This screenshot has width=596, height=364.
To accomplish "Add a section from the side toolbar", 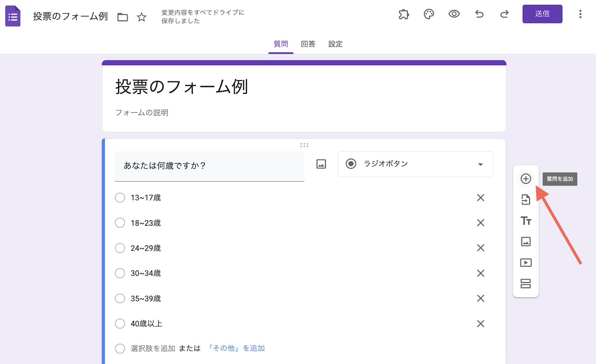I will (x=526, y=284).
